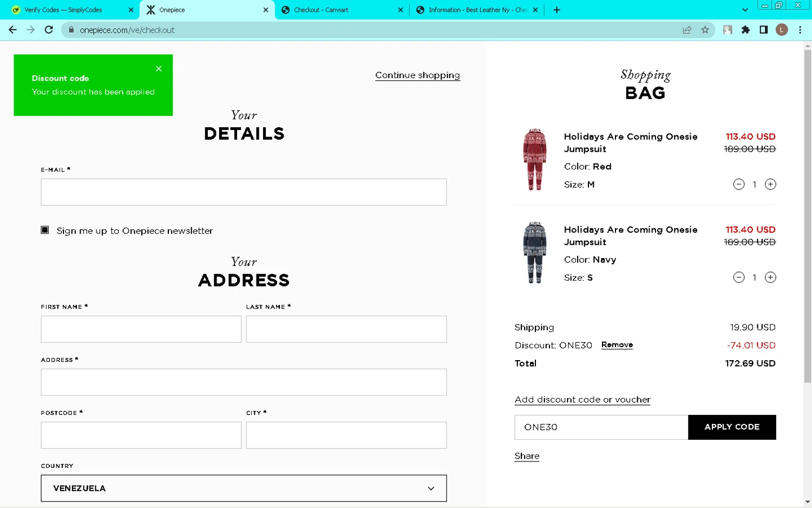Screen dimensions: 812x508
Task: Open the Chrome profile avatar
Action: (782, 30)
